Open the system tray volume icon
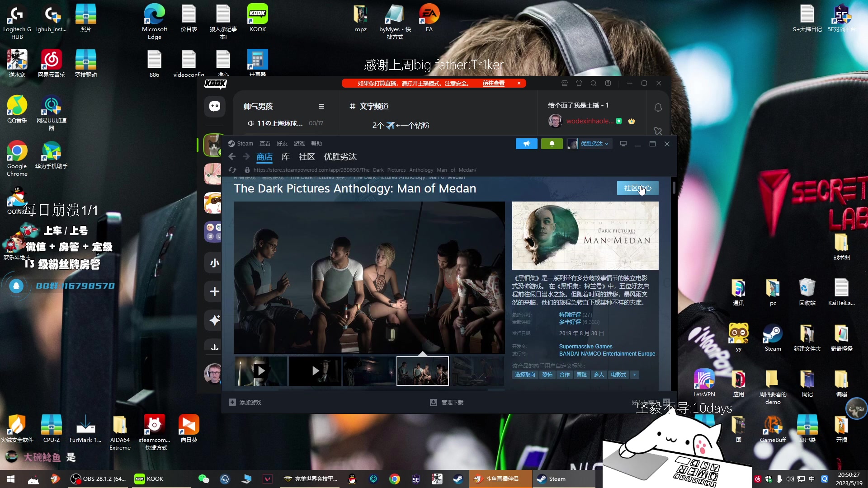The height and width of the screenshot is (488, 868). click(790, 479)
